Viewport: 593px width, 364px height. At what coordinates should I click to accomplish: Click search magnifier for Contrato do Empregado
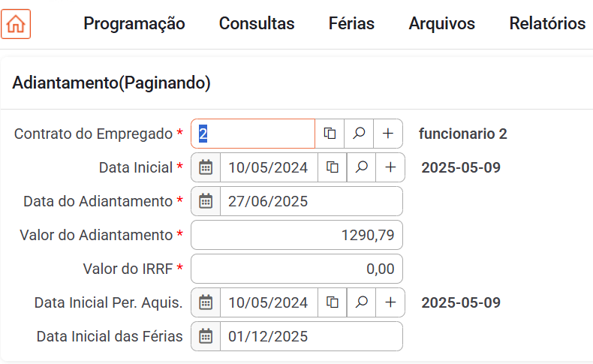pos(359,134)
